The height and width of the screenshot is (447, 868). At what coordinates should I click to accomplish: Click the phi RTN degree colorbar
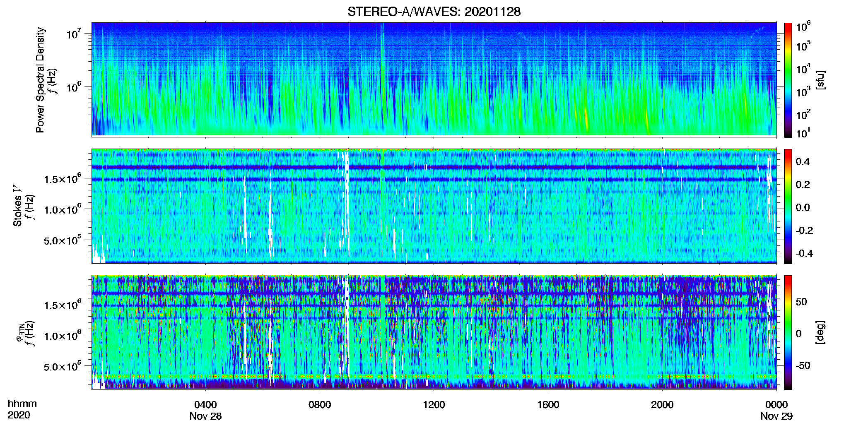[788, 332]
